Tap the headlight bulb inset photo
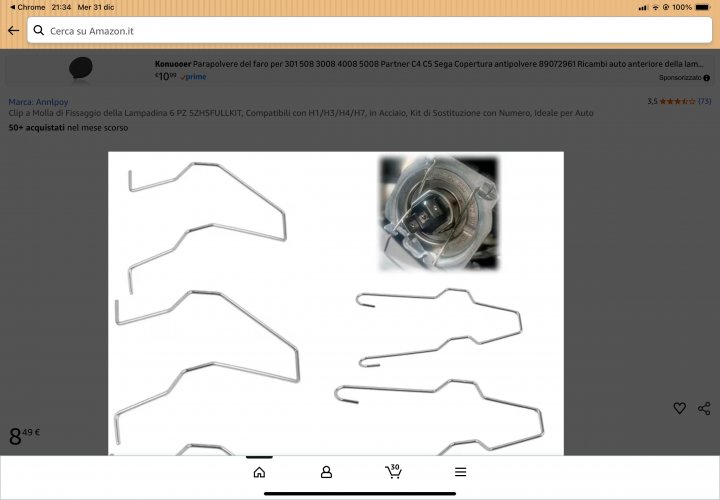Viewport: 720px width, 500px height. pos(438,213)
